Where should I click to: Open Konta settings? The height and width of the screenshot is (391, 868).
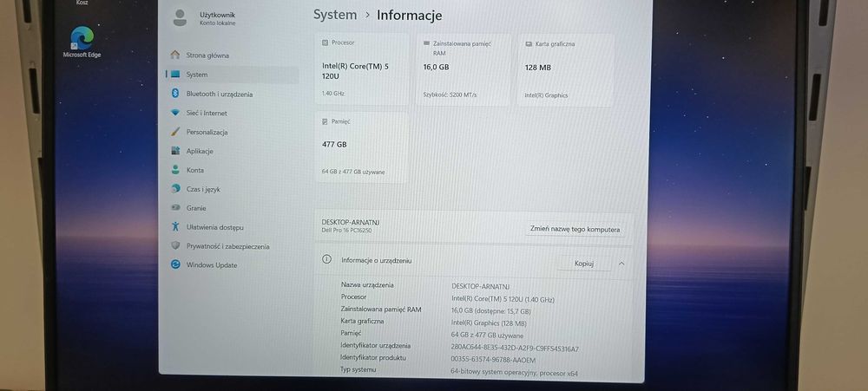pos(194,170)
